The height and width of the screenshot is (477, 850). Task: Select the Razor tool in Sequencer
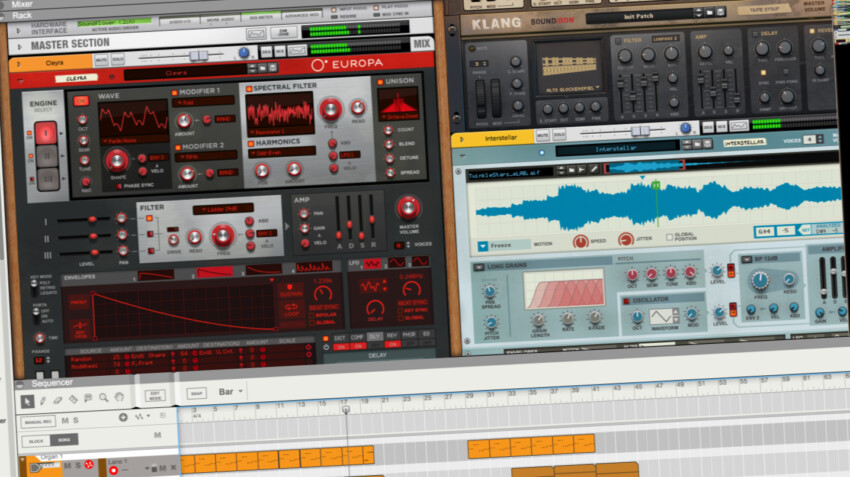click(x=73, y=399)
